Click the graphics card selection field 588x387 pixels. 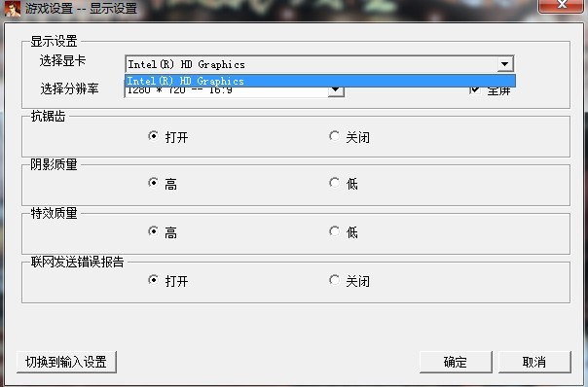point(319,64)
